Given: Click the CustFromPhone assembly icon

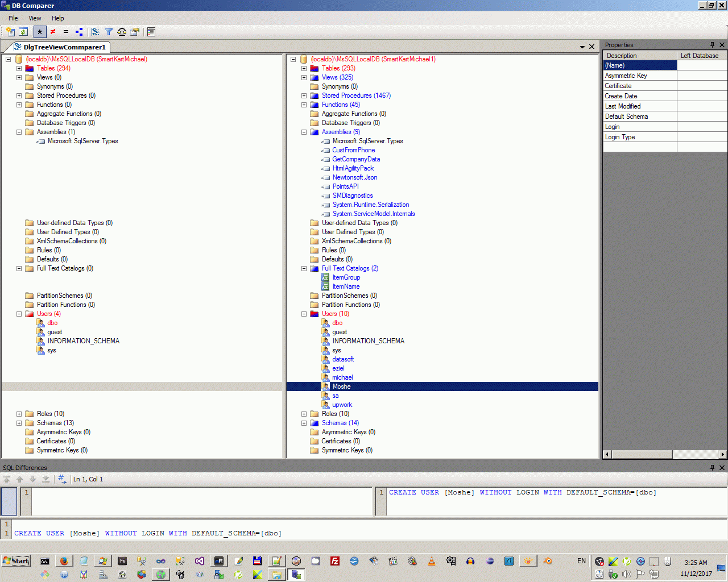Looking at the screenshot, I should [x=326, y=150].
